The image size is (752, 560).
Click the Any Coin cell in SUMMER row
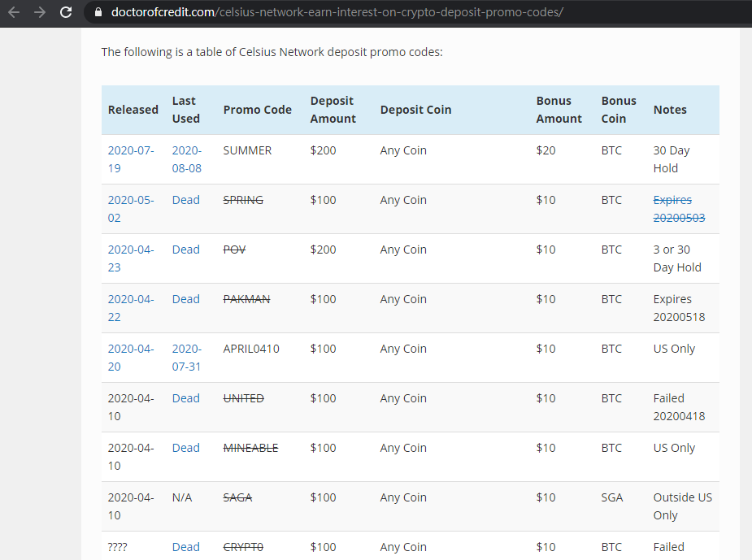403,150
